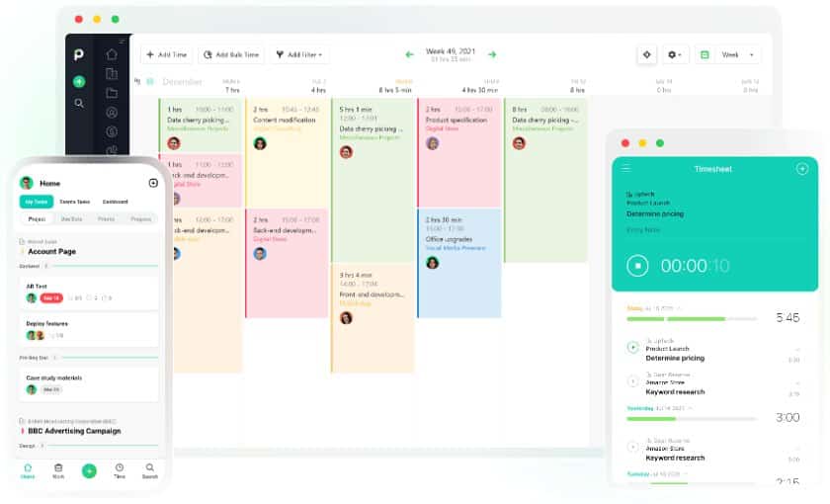Stop the running timer in Timesheet window

click(x=637, y=265)
